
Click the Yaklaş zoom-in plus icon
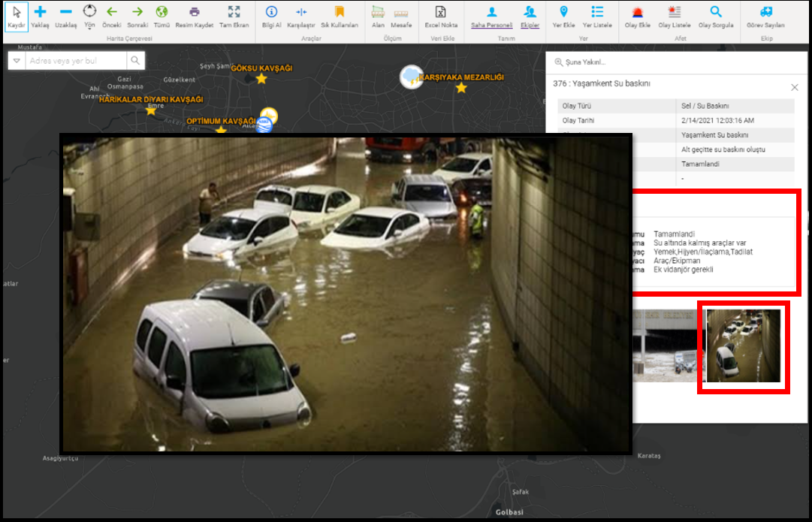pyautogui.click(x=41, y=13)
